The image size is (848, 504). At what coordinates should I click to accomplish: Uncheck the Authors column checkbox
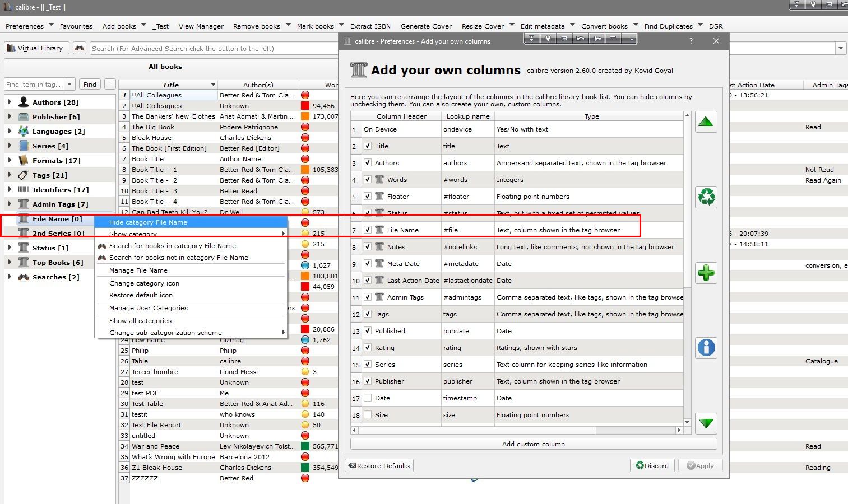pyautogui.click(x=368, y=162)
